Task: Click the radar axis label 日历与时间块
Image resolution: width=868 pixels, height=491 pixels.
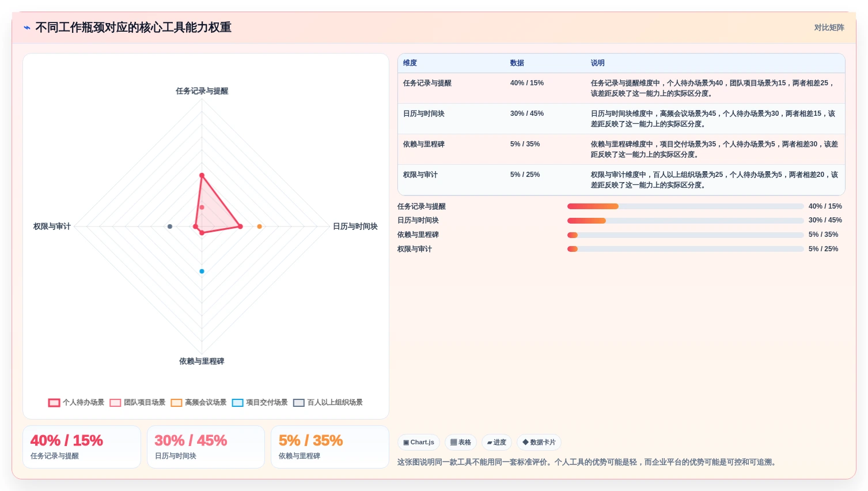Action: [355, 226]
